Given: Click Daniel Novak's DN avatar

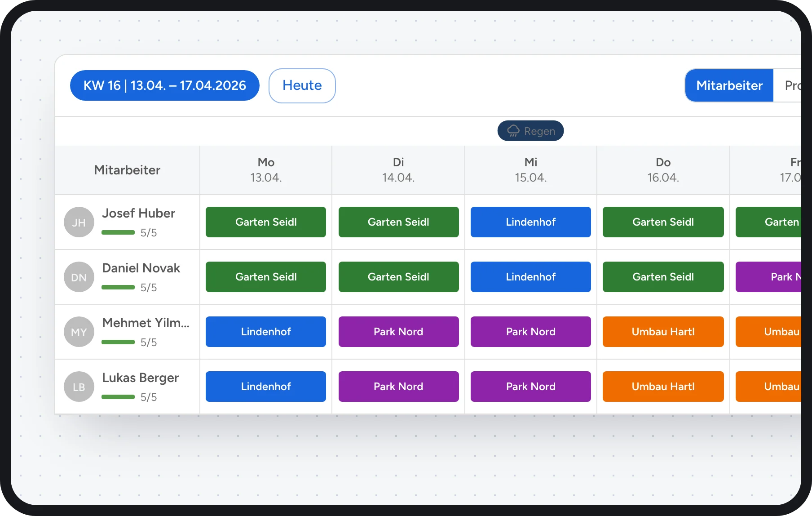Looking at the screenshot, I should [79, 277].
